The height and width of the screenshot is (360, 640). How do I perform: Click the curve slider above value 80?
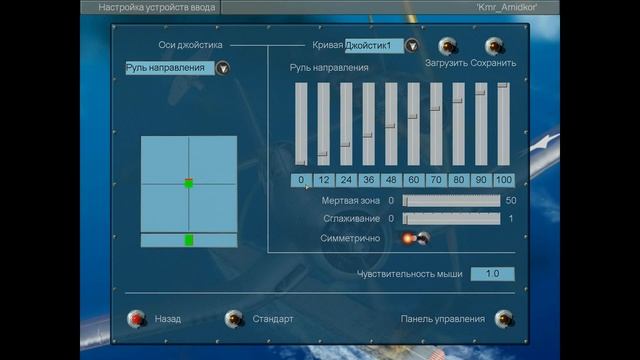[458, 124]
